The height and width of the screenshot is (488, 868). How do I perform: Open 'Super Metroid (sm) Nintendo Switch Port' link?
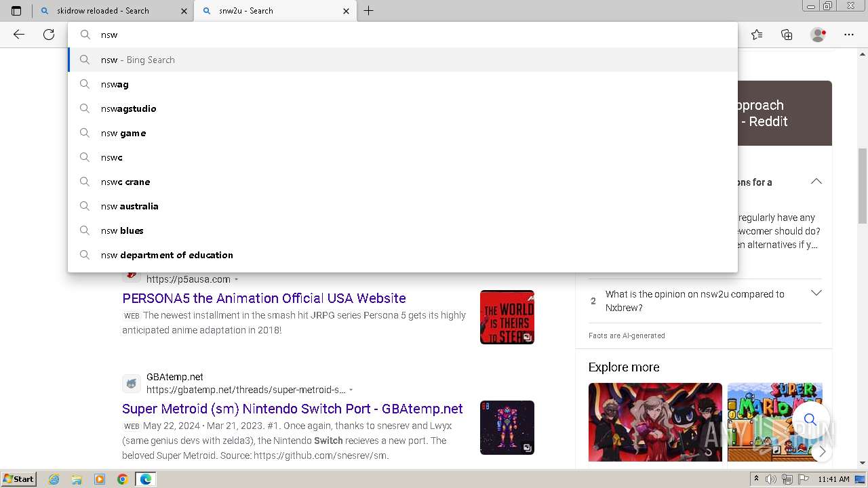pos(292,409)
